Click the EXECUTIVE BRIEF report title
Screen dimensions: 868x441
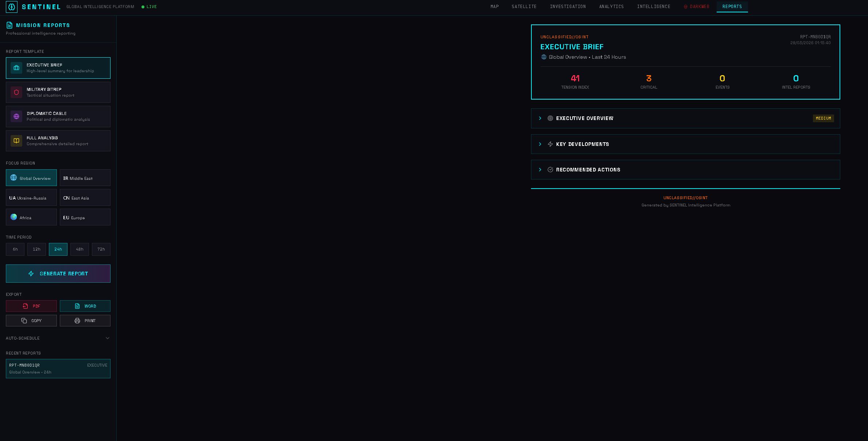point(572,47)
